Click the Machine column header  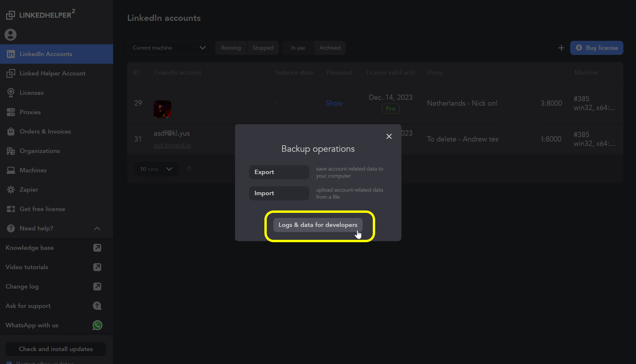pos(586,73)
